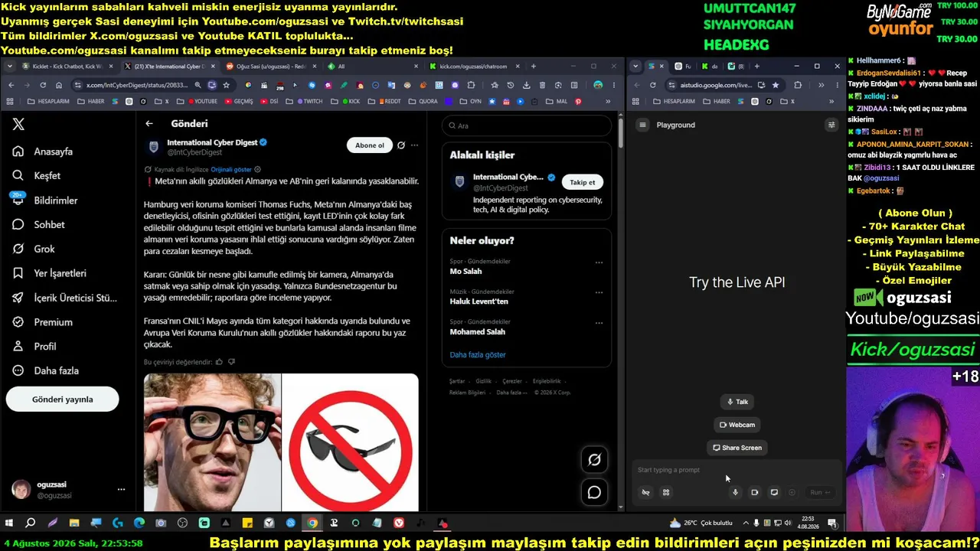Expand hidden bookmarks chevron in AI Studio browser
Viewport: 980px width, 551px height.
pos(831,101)
